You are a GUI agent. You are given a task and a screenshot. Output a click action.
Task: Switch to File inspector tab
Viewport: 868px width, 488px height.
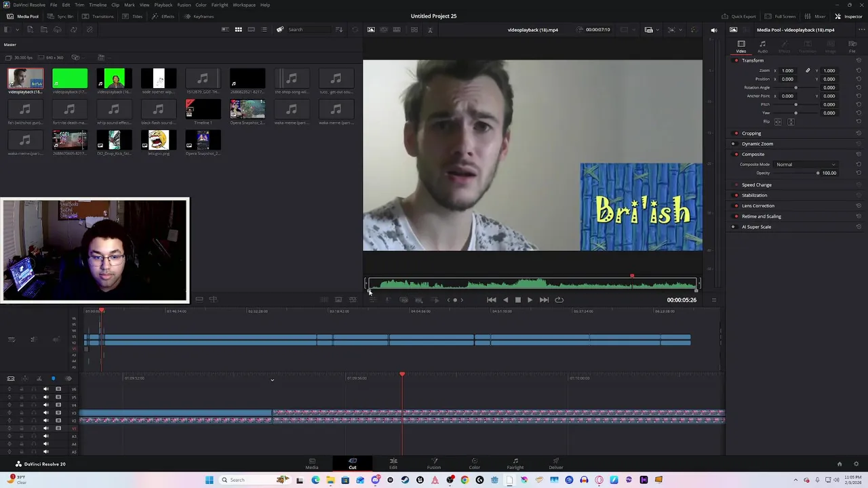852,47
